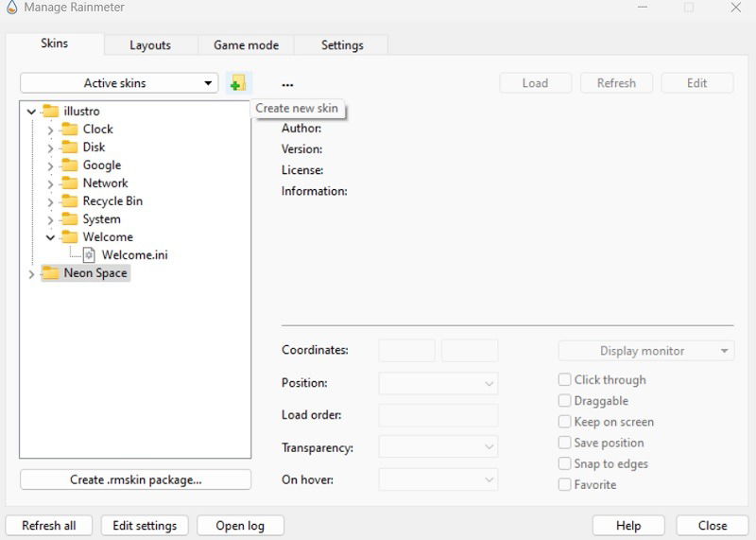Image resolution: width=756 pixels, height=540 pixels.
Task: Click the Rainmeter droplet icon in title bar
Action: tap(11, 8)
